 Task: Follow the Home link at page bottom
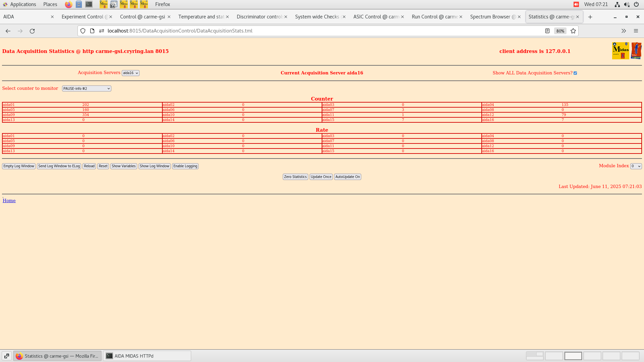click(x=9, y=200)
